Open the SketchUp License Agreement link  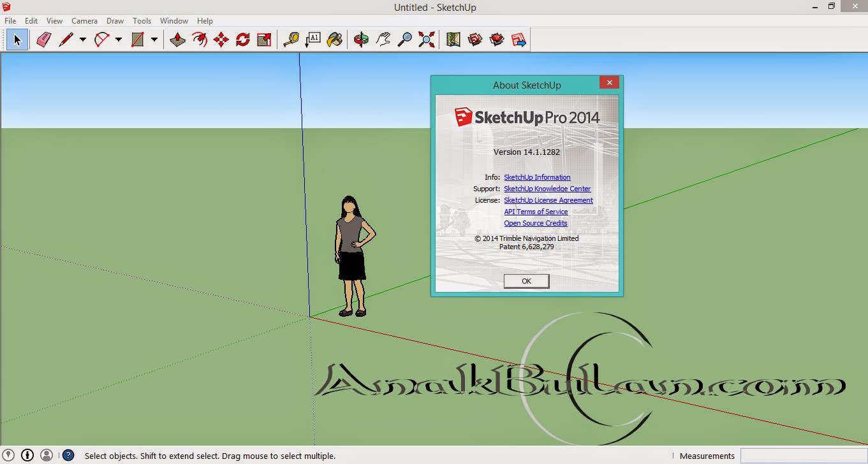point(548,200)
